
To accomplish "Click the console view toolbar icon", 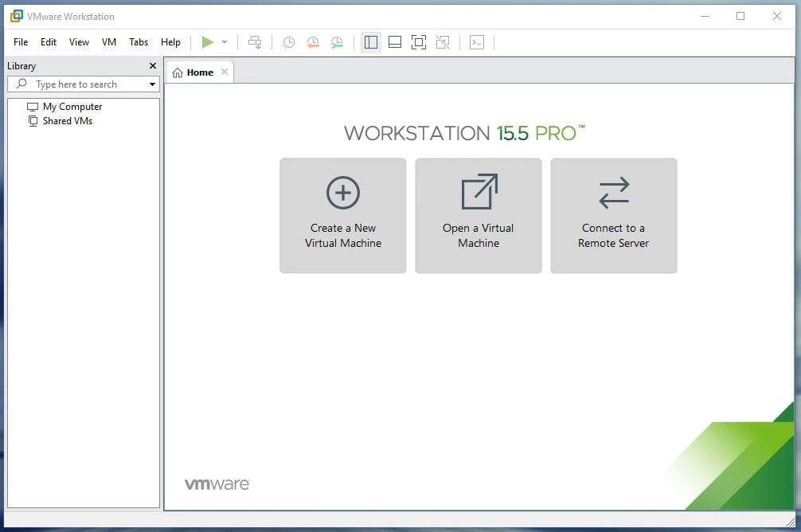I will click(x=477, y=42).
